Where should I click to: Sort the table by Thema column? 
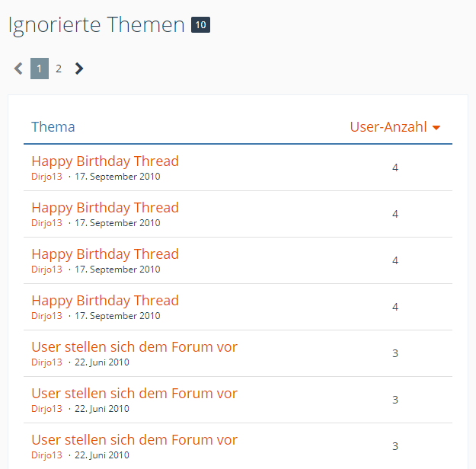tap(53, 127)
